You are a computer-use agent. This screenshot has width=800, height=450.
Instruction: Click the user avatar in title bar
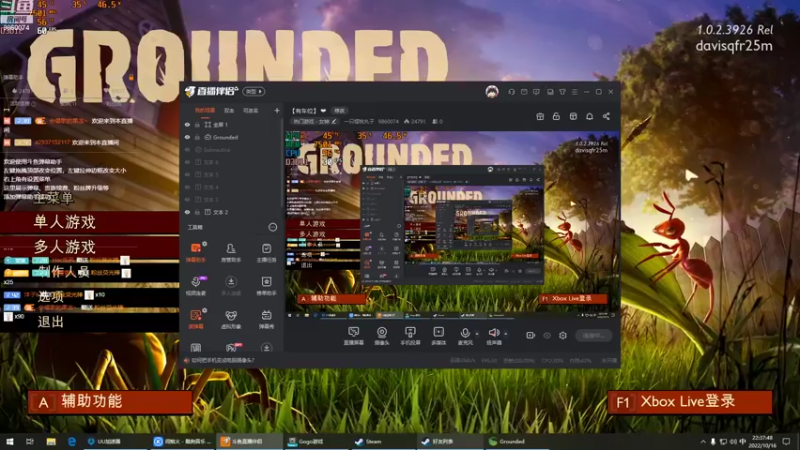(492, 92)
